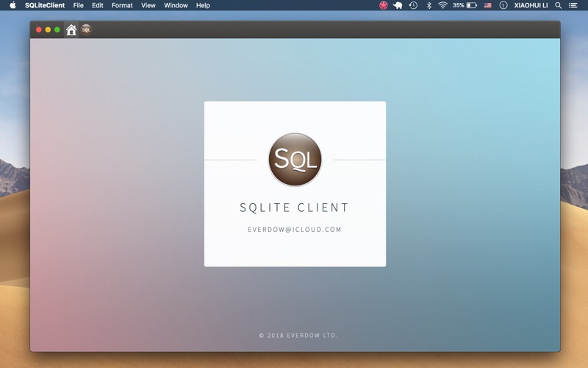Click the © 2018 EVERDOW LTD. footer text

point(298,336)
